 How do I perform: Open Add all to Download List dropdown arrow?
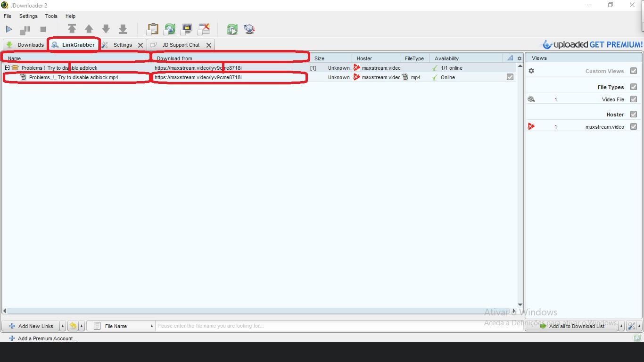[x=621, y=326]
